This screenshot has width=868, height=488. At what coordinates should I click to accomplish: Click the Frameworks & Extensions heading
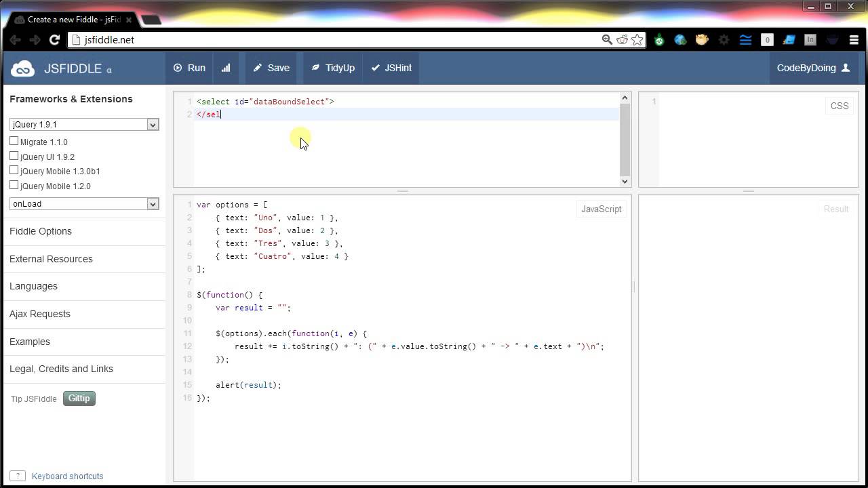[x=71, y=99]
